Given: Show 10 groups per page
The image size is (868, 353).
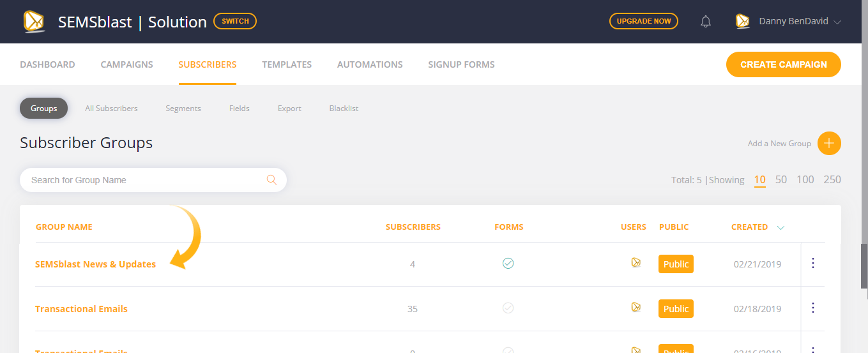Looking at the screenshot, I should point(759,180).
